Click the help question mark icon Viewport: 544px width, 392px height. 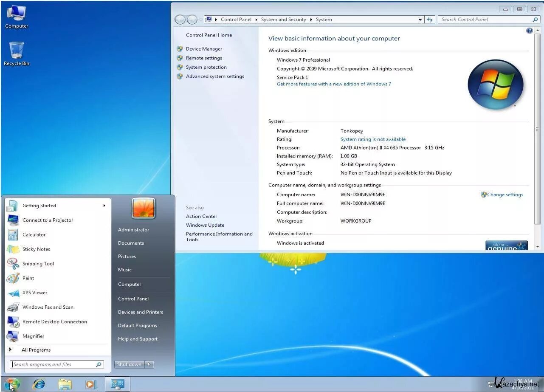pos(530,31)
